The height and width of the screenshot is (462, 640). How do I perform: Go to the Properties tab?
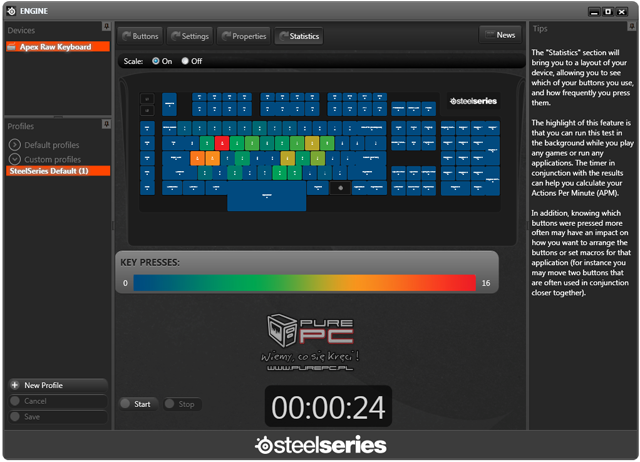pyautogui.click(x=244, y=36)
